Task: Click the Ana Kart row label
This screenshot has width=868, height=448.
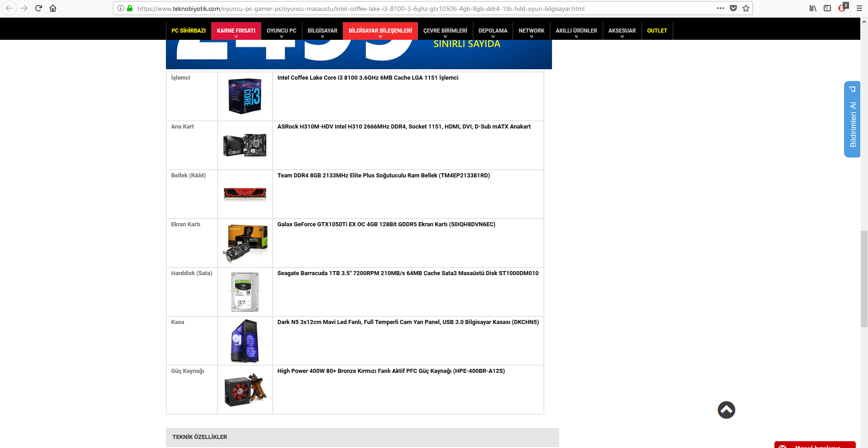Action: (x=183, y=127)
